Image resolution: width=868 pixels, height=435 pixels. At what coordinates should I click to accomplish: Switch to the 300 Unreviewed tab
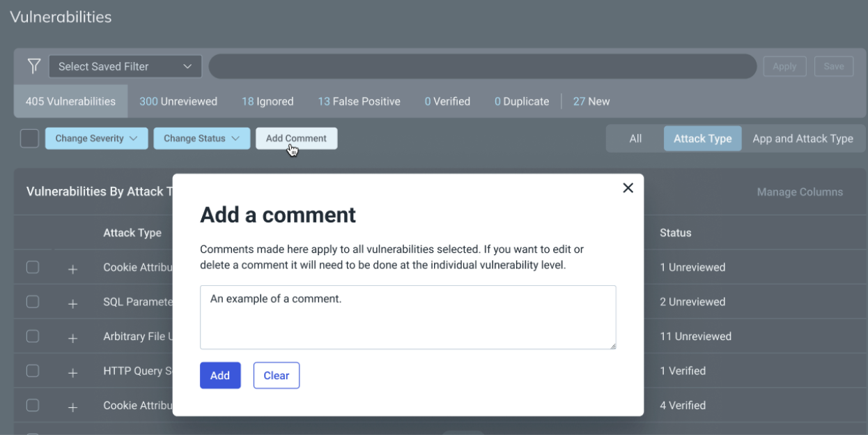tap(178, 101)
